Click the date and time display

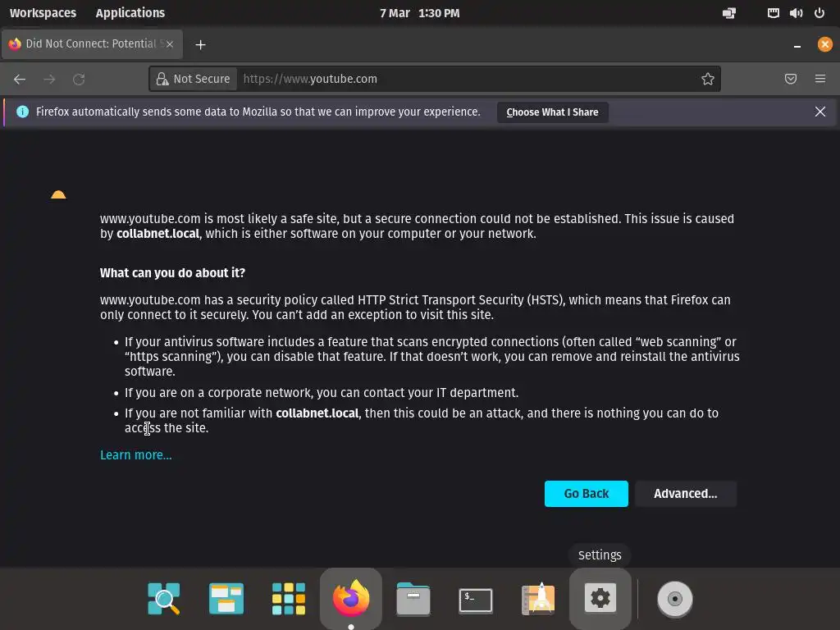419,13
